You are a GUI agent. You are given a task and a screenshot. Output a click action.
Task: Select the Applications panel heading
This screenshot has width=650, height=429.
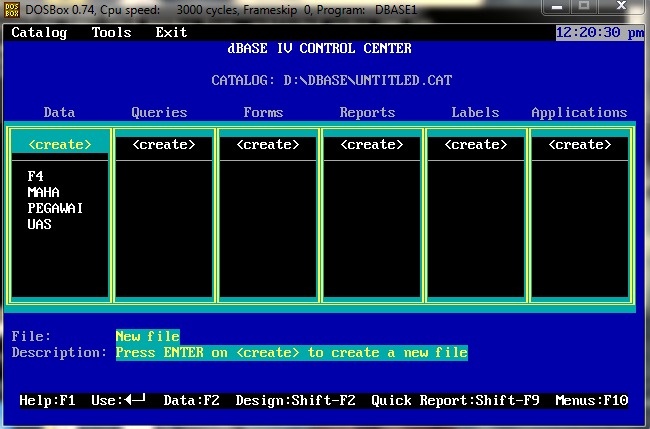click(x=579, y=112)
